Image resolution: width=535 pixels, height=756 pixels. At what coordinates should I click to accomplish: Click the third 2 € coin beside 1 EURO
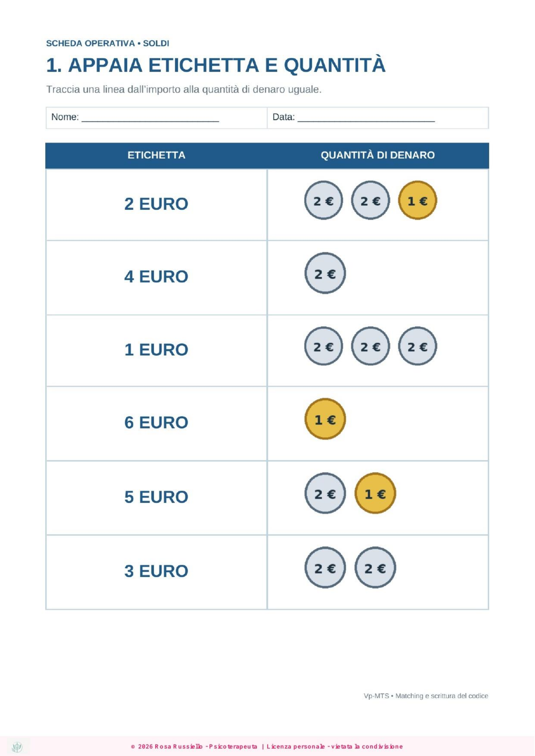pyautogui.click(x=417, y=346)
